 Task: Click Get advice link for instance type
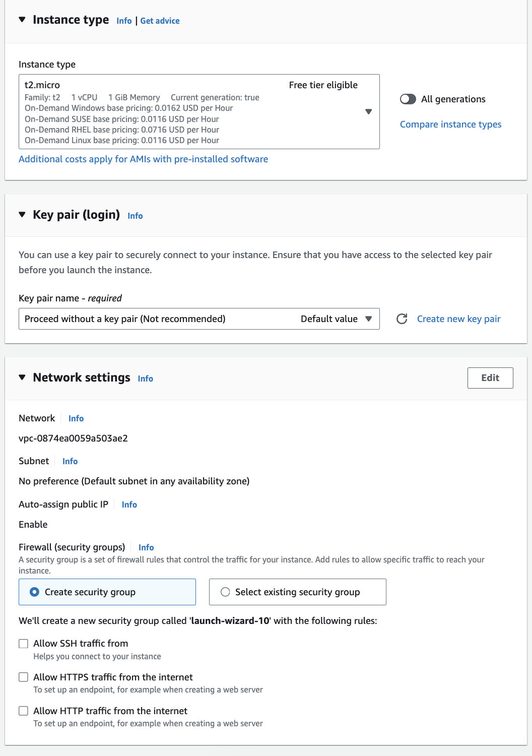point(160,21)
